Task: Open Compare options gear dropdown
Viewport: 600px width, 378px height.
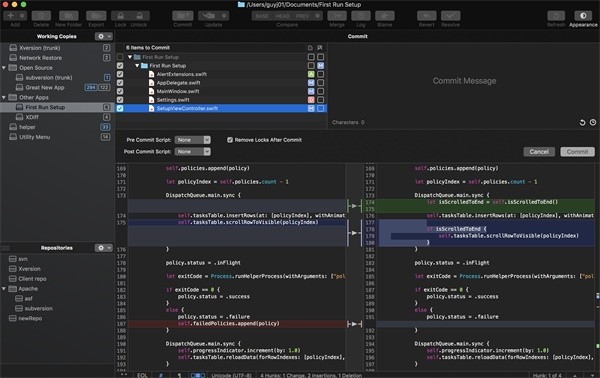Action: [318, 16]
